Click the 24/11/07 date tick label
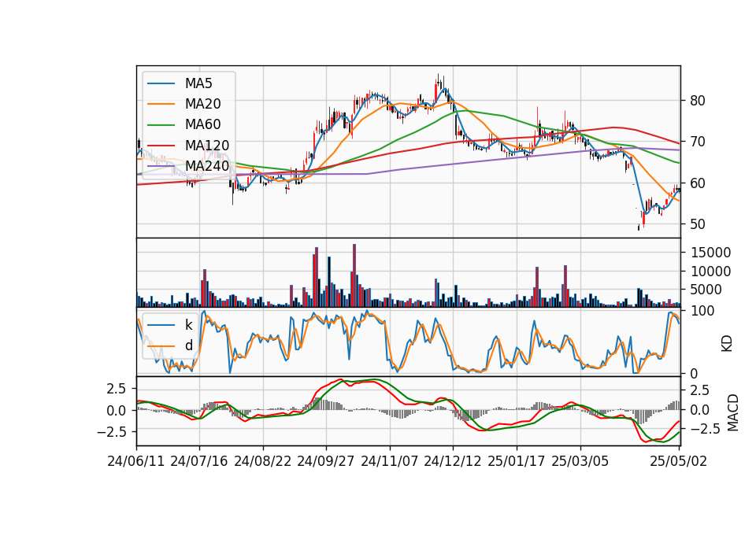The height and width of the screenshot is (543, 756). pyautogui.click(x=390, y=461)
